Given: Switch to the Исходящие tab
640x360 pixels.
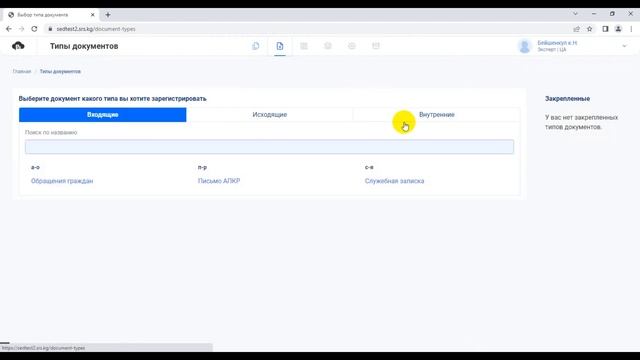Looking at the screenshot, I should [269, 115].
